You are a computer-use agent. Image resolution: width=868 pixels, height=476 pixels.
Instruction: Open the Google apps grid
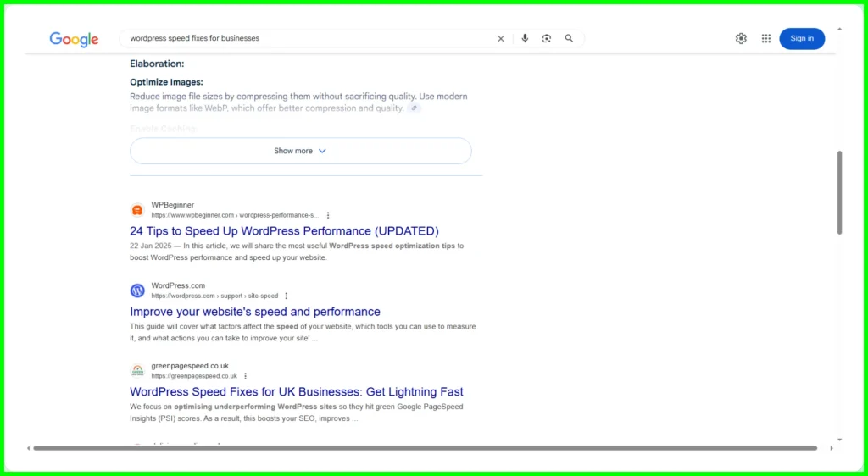point(765,38)
